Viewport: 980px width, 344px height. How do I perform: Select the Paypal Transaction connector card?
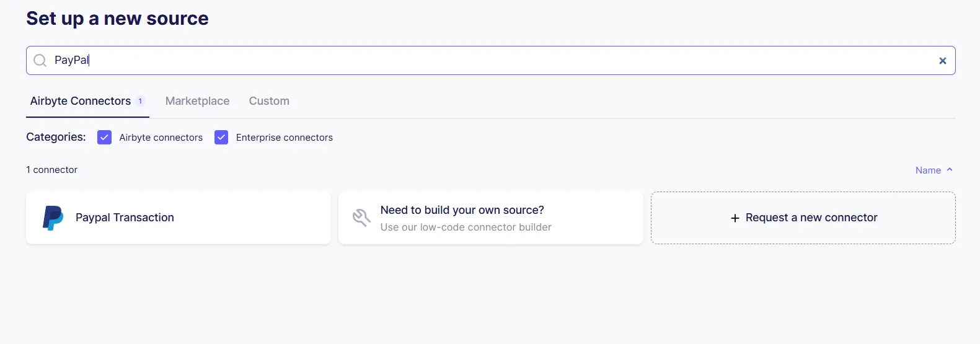tap(179, 218)
